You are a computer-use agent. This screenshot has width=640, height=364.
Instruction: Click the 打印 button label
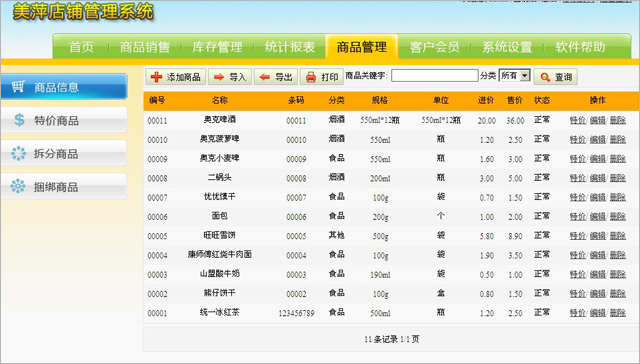click(329, 77)
